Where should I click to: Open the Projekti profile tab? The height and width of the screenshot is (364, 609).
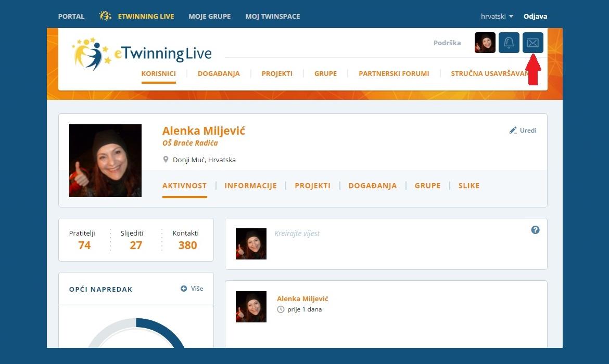pos(312,186)
